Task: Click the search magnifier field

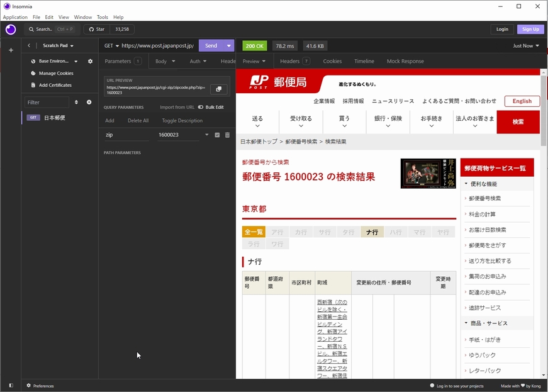Action: point(52,30)
